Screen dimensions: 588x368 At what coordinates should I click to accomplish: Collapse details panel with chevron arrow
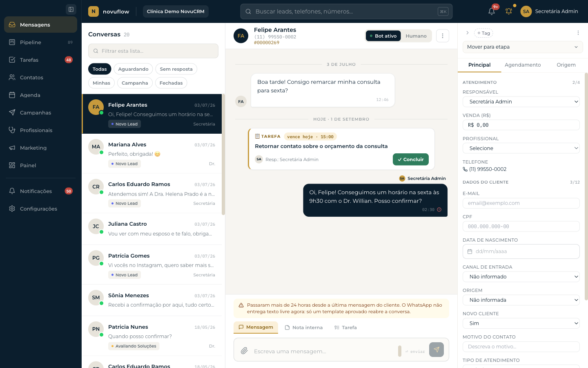click(x=468, y=33)
